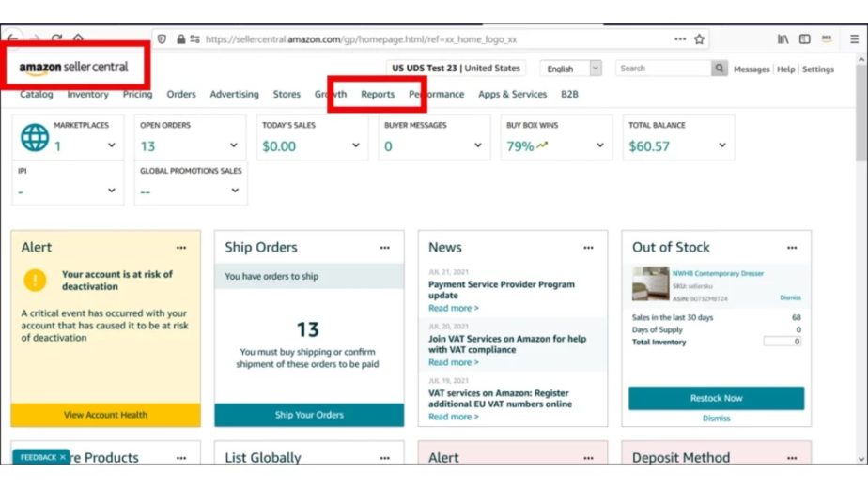Click the NWHB Contemporary Dresser product thumbnail

tap(650, 283)
